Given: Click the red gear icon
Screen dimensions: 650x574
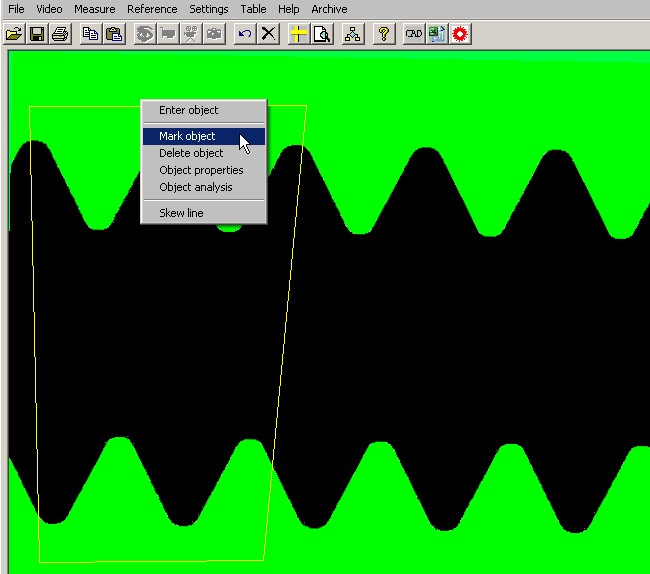Looking at the screenshot, I should coord(460,34).
